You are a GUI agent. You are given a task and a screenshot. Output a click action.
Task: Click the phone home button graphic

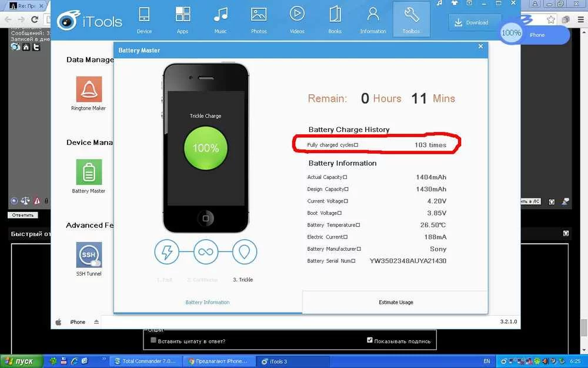(205, 218)
